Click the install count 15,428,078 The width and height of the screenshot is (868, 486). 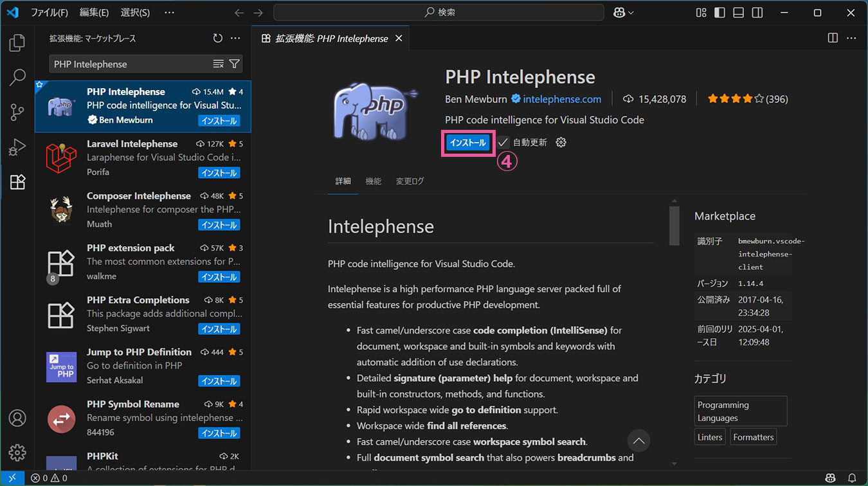tap(655, 99)
